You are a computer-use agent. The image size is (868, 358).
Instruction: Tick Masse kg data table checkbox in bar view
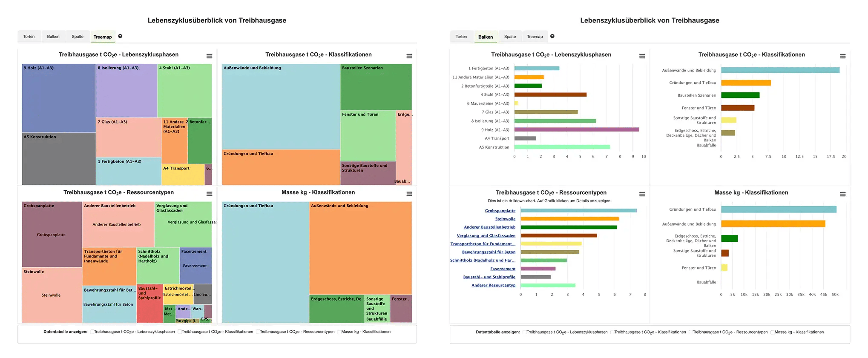pos(772,332)
